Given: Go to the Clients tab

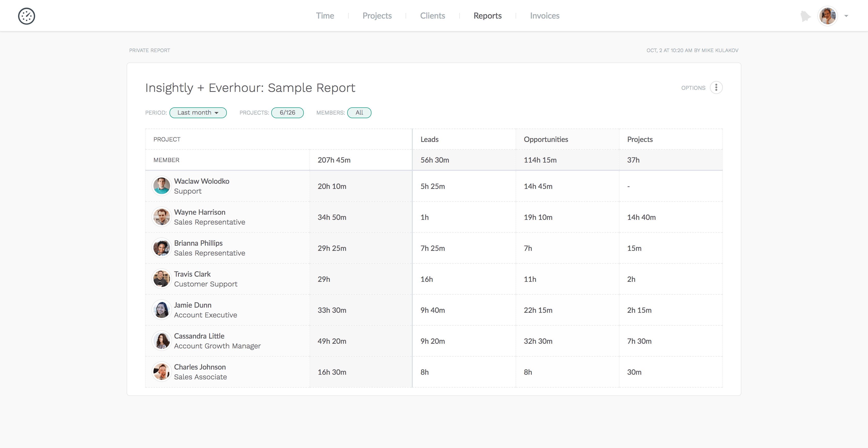Looking at the screenshot, I should (432, 16).
